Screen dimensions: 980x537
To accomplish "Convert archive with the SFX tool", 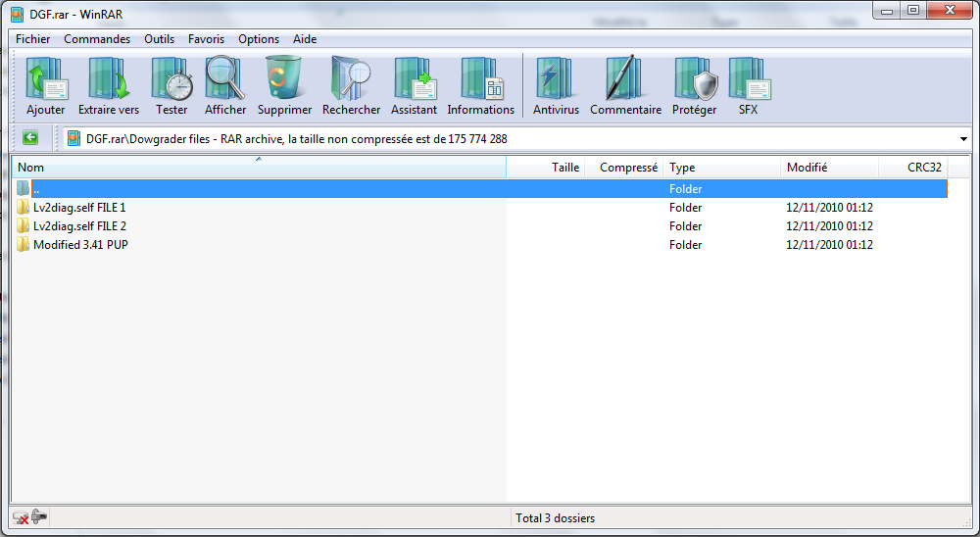I will coord(748,85).
